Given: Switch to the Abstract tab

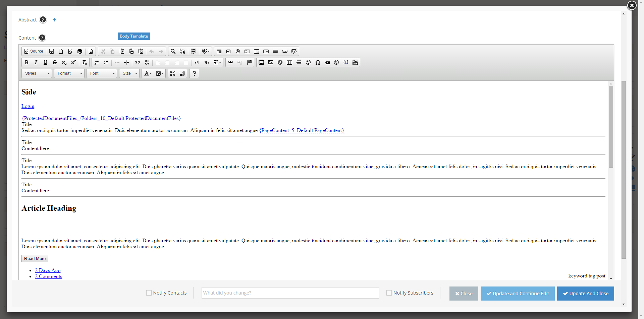Looking at the screenshot, I should point(28,20).
